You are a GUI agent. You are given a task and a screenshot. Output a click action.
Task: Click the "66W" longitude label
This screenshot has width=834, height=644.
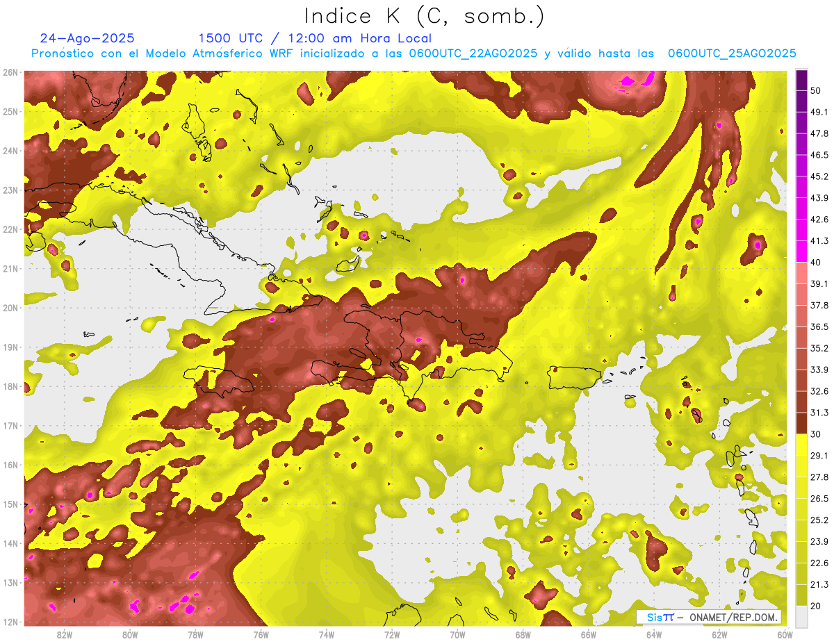click(x=588, y=635)
